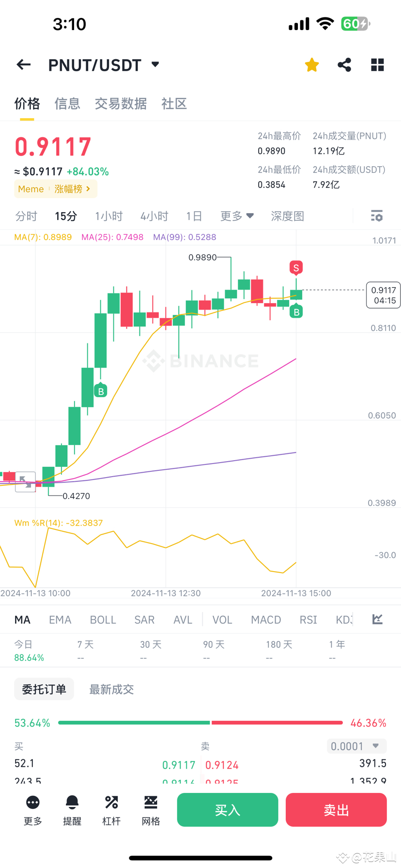Tap the 今日 88.64% performance entry
Image resolution: width=401 pixels, height=868 pixels.
coord(29,651)
